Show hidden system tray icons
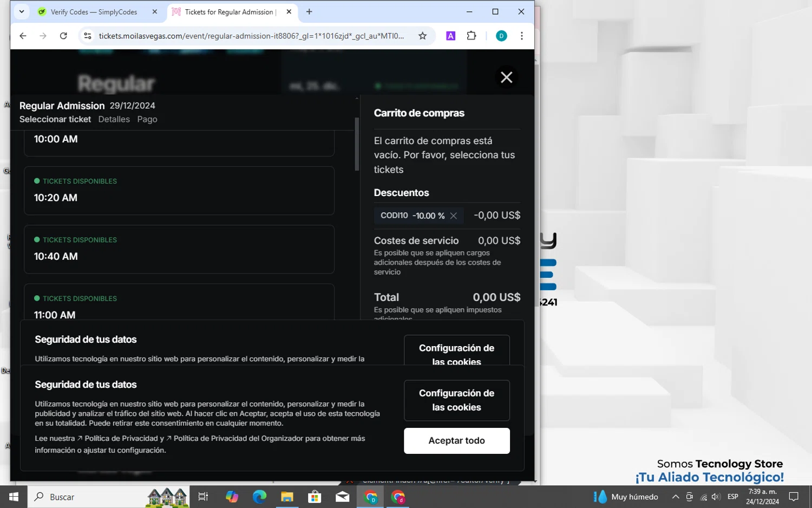 coord(676,497)
